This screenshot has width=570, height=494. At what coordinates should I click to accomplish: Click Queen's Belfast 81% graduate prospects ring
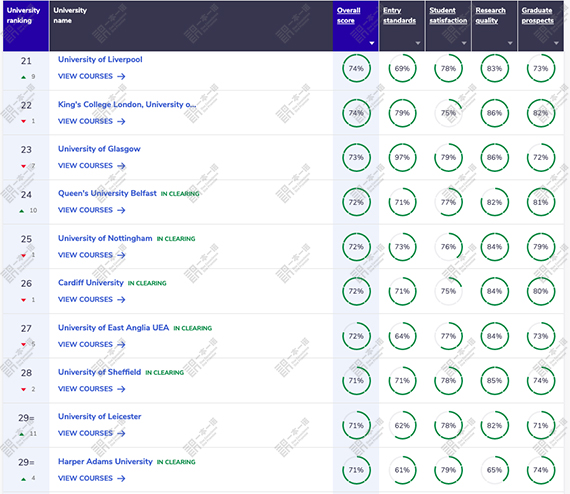(541, 202)
